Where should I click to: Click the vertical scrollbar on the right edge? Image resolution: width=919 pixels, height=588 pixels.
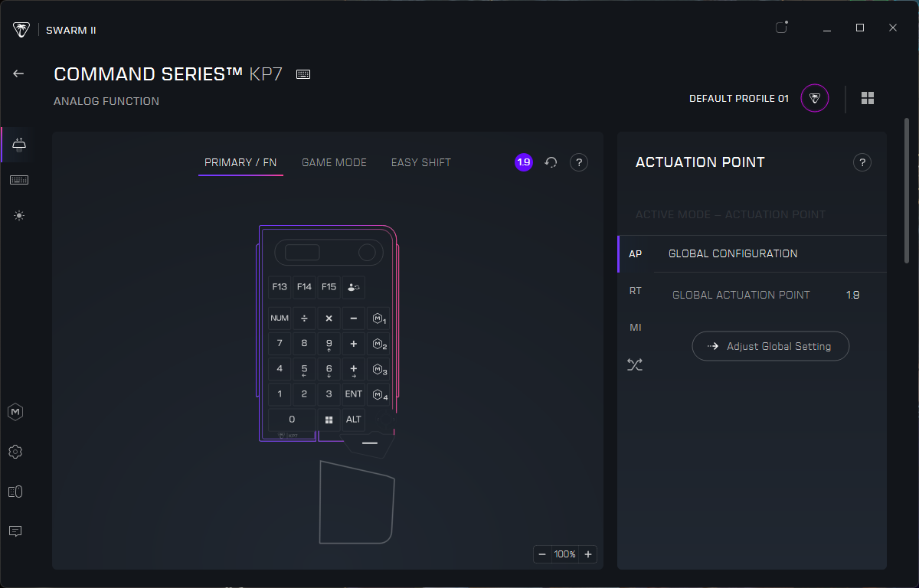(907, 191)
